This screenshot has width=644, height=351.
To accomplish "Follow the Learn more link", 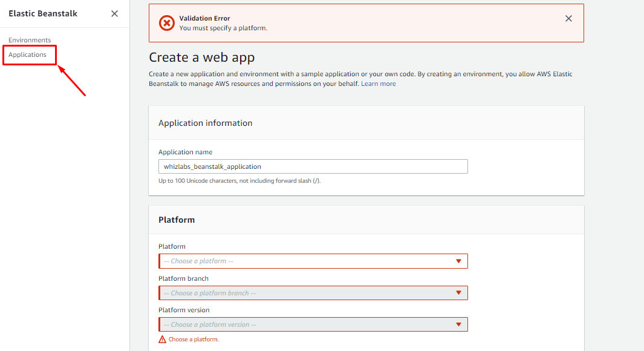I will pyautogui.click(x=379, y=84).
